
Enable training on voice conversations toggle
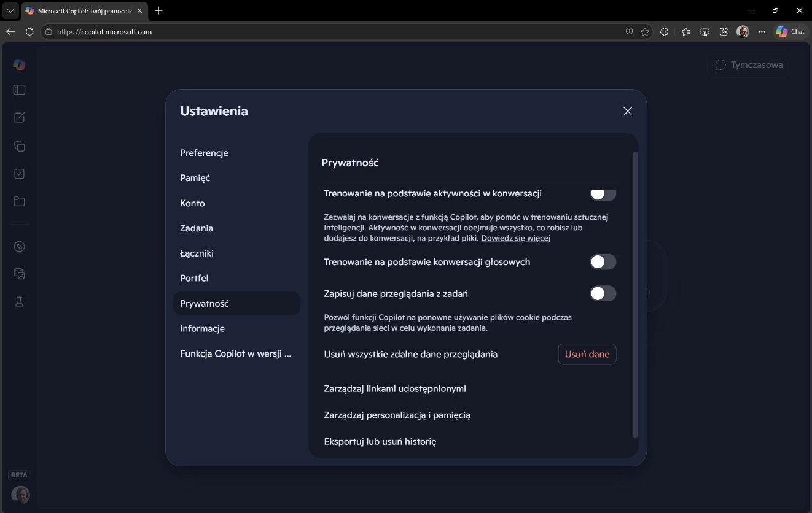(x=603, y=262)
